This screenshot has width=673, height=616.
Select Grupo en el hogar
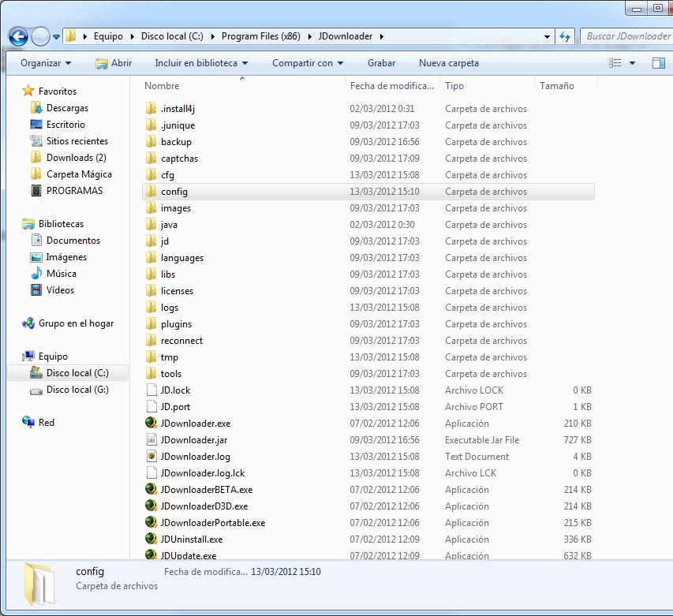(x=76, y=323)
